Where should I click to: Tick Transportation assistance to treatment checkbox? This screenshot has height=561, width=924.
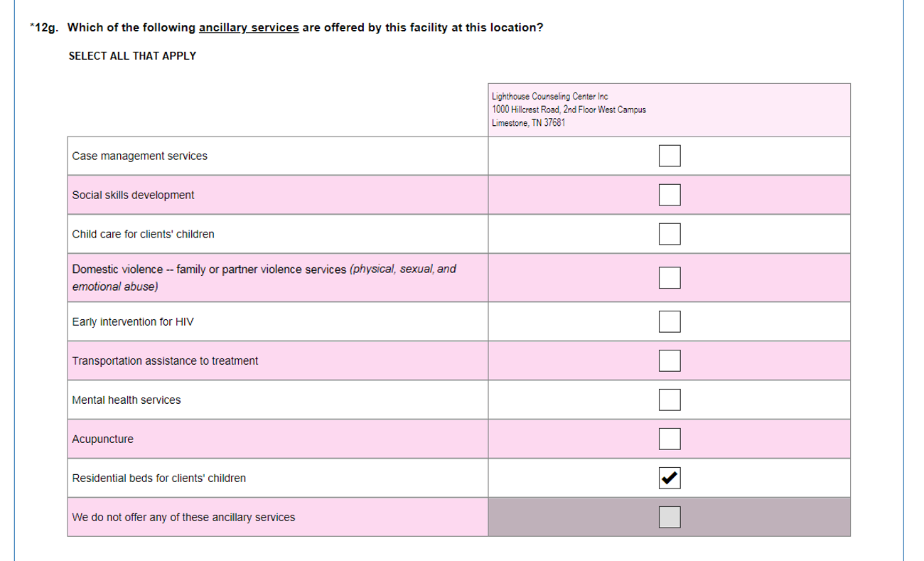pyautogui.click(x=670, y=360)
